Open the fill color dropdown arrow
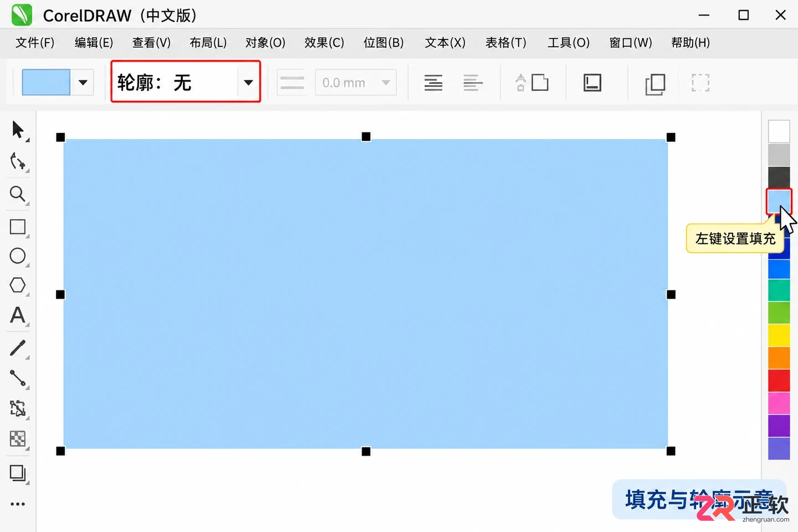 tap(83, 83)
